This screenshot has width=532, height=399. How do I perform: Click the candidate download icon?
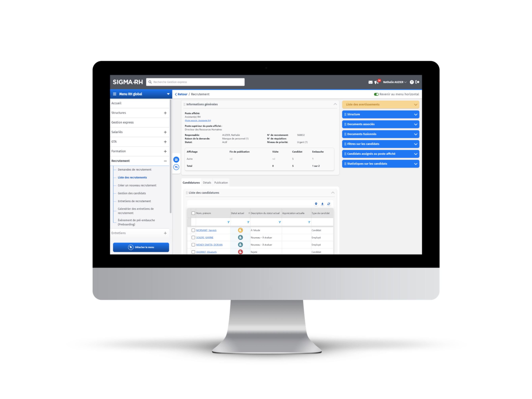322,204
